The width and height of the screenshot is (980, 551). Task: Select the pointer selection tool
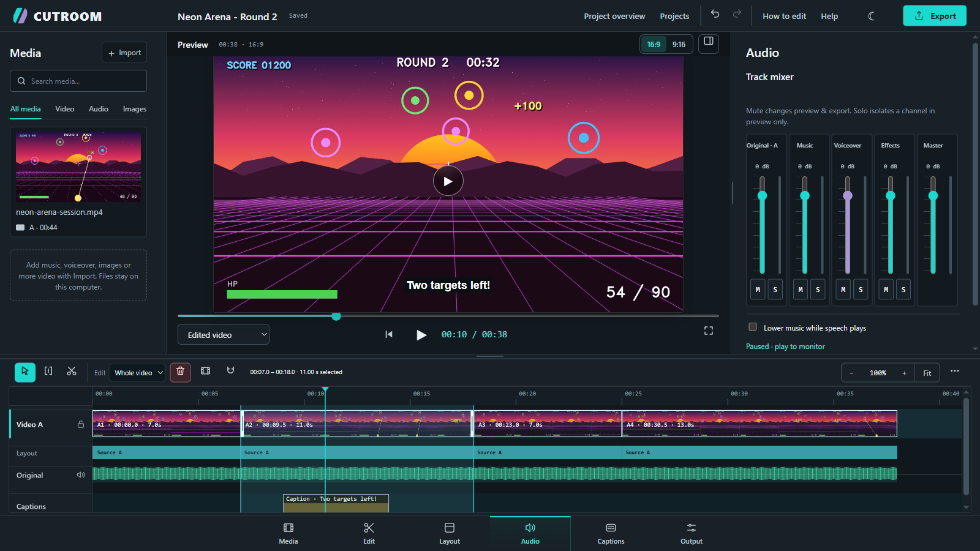coord(25,372)
